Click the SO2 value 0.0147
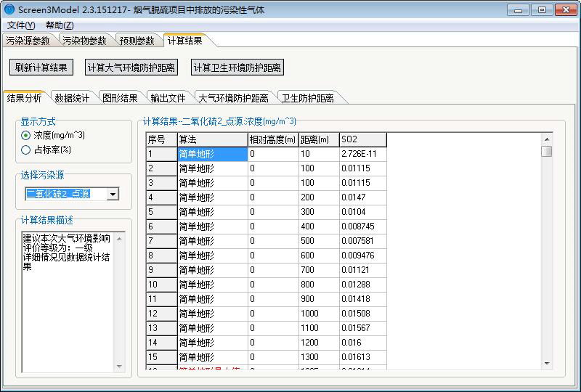The height and width of the screenshot is (392, 581). point(363,197)
